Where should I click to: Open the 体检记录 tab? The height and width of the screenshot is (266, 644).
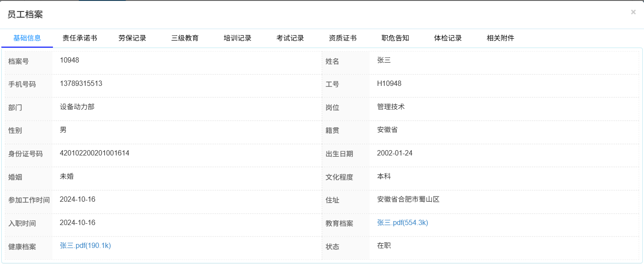click(448, 38)
